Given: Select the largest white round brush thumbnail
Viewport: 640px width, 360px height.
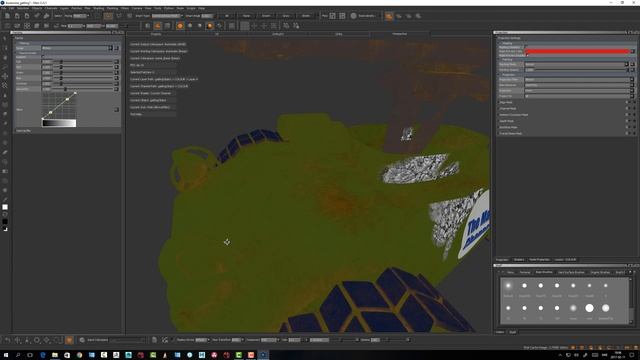Looking at the screenshot, I should coord(589,308).
